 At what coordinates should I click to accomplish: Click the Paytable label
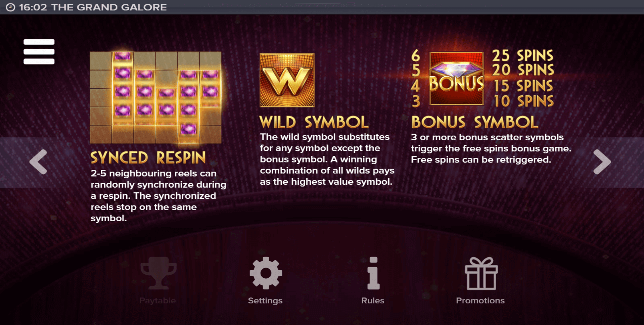point(157,300)
